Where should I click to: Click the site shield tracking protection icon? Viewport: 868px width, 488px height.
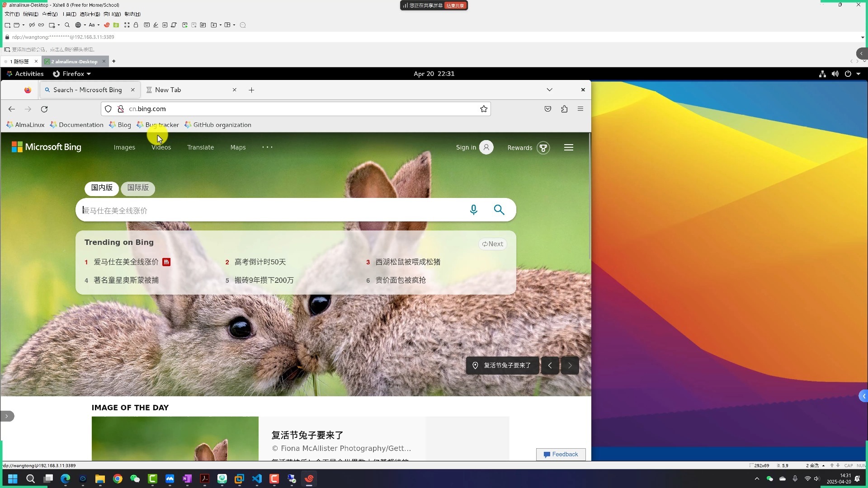coord(108,109)
